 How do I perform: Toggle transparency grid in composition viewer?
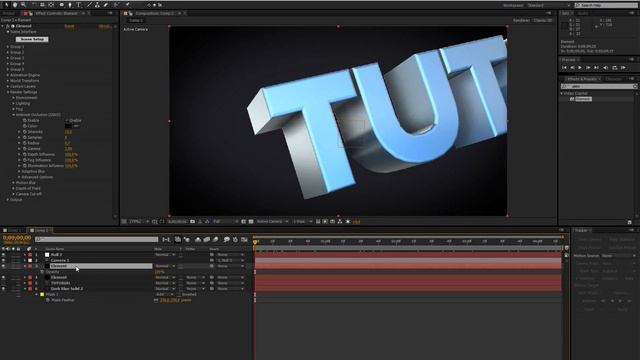(251, 221)
